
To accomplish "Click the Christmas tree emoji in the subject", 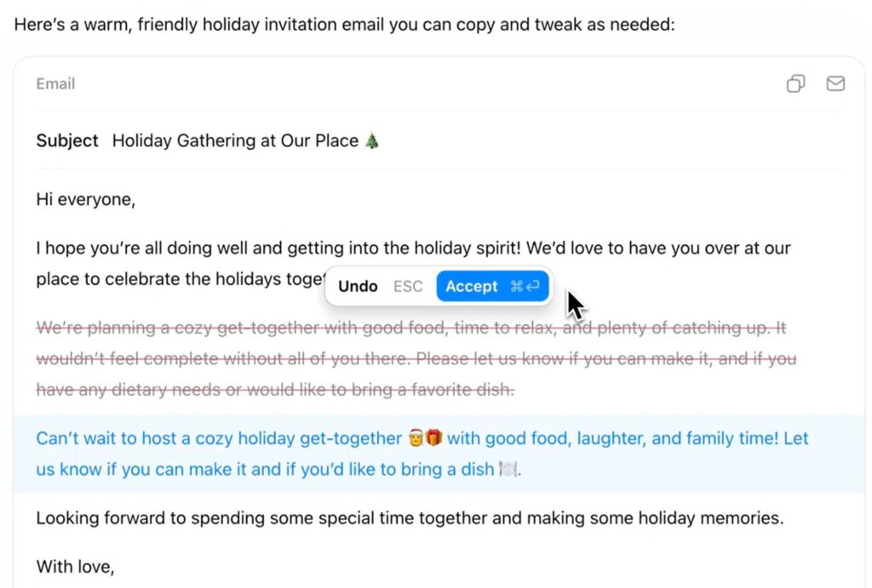I will pyautogui.click(x=372, y=141).
